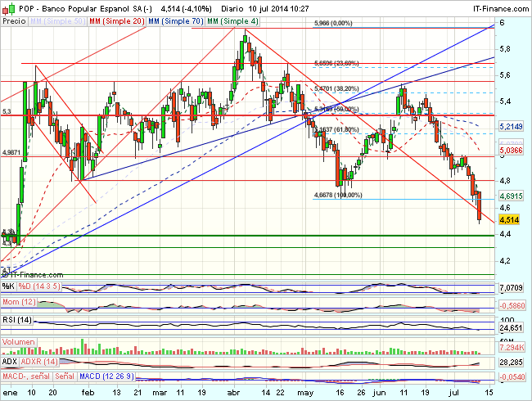The image size is (532, 401).
Task: Click the red 5,0366 price axis tag
Action: (510, 151)
